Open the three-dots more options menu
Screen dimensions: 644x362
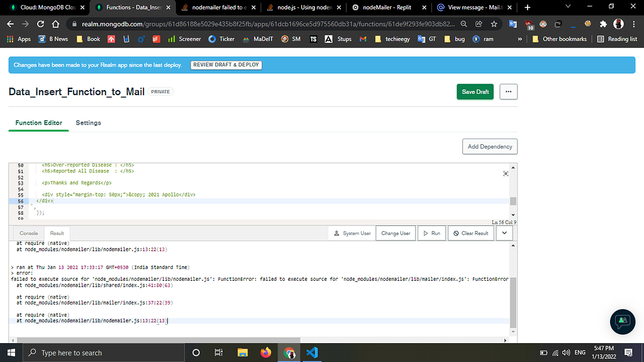(x=508, y=92)
